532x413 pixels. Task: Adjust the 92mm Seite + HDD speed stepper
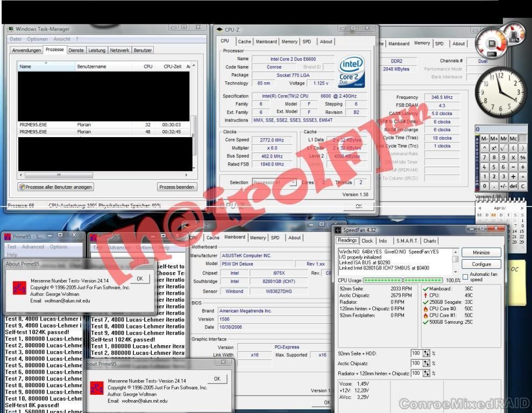coord(427,353)
